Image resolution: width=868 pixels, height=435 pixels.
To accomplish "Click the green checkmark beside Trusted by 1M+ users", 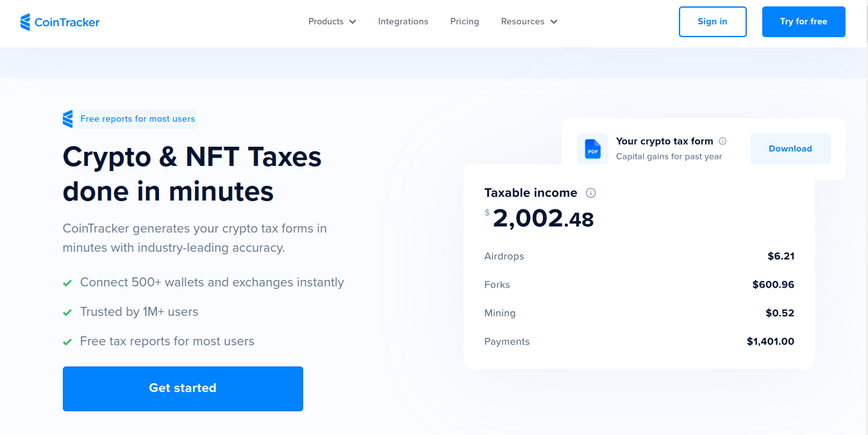I will [67, 313].
